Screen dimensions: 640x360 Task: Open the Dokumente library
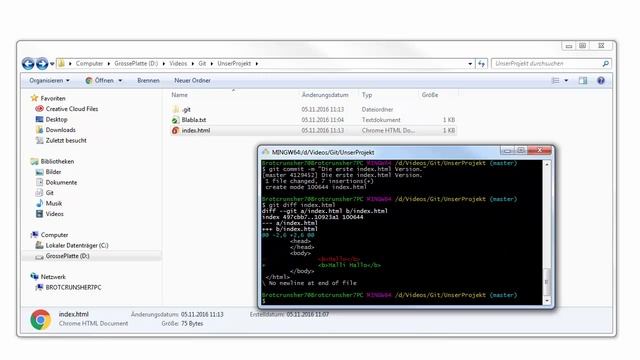click(61, 182)
